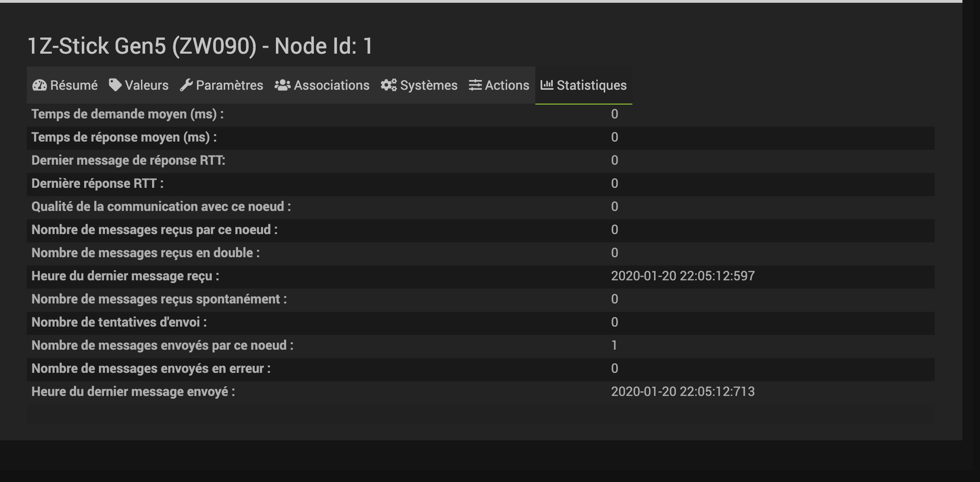The image size is (980, 482).
Task: Click the users icon beside Associations
Action: [282, 85]
